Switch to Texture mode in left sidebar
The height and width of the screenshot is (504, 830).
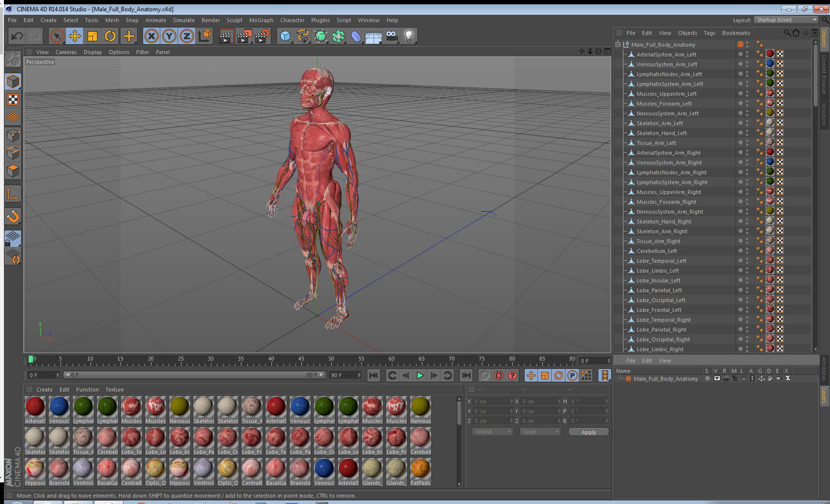click(x=13, y=100)
